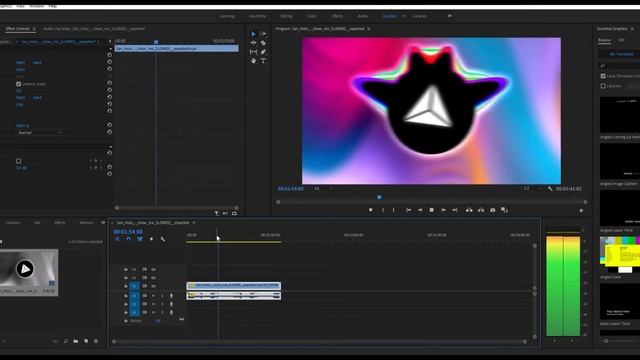640x360 pixels.
Task: Select project bin clip thumbnail
Action: pos(29,268)
